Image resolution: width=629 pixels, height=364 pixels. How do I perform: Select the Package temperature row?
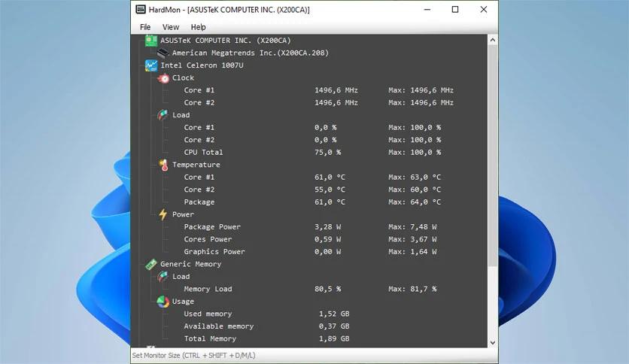pyautogui.click(x=312, y=202)
